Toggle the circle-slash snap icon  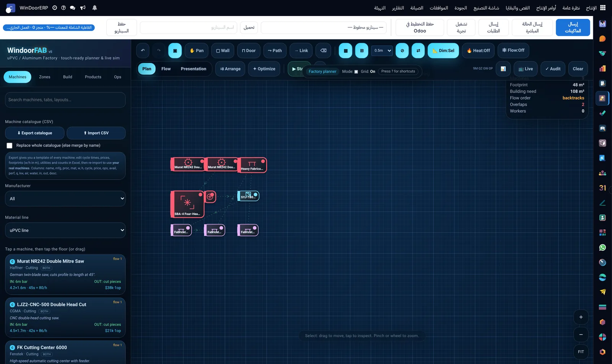(x=402, y=50)
